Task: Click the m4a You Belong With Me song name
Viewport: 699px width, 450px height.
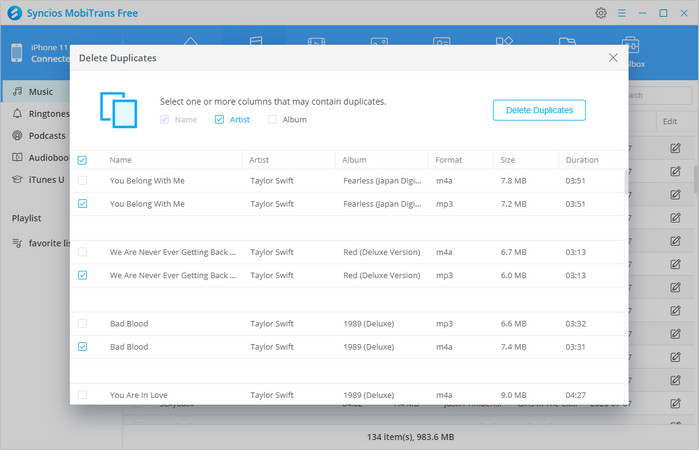Action: click(147, 181)
